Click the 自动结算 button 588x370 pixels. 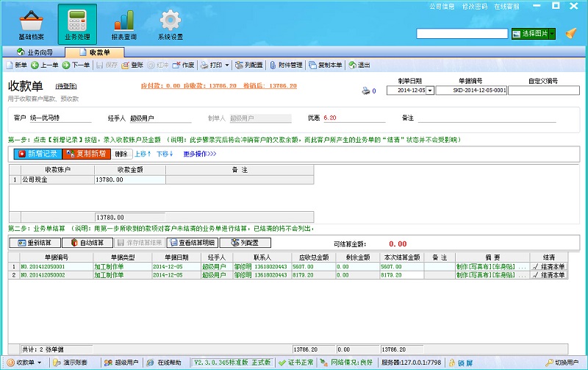(x=87, y=242)
